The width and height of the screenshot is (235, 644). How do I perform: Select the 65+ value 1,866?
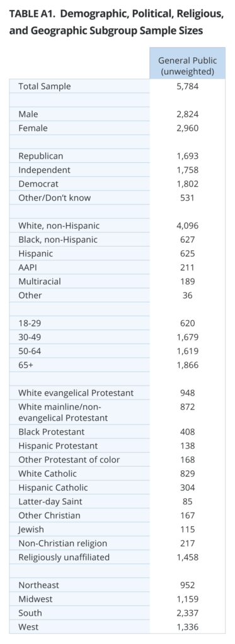click(187, 365)
